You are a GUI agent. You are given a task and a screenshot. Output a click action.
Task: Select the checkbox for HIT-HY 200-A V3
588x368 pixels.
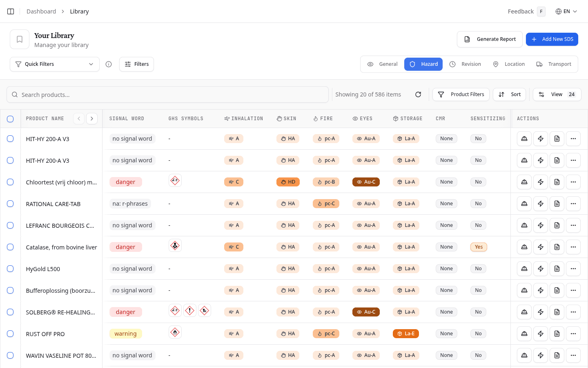pos(10,139)
